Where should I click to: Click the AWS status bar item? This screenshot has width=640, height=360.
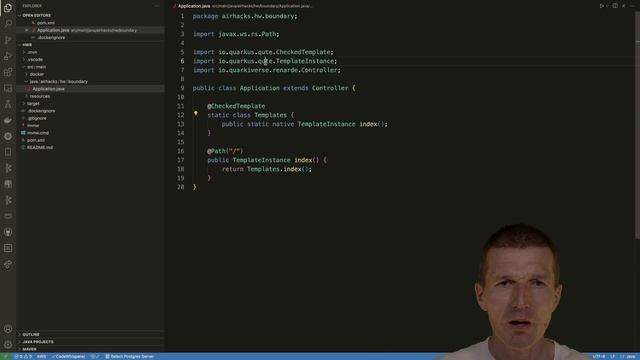[x=42, y=356]
